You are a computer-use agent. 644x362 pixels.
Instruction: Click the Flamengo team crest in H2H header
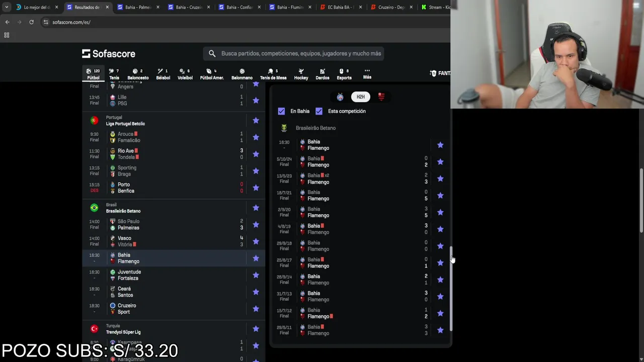point(381,97)
